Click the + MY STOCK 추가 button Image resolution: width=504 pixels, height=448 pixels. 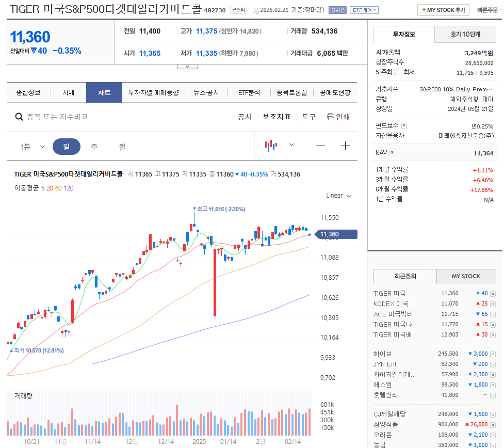[x=443, y=9]
